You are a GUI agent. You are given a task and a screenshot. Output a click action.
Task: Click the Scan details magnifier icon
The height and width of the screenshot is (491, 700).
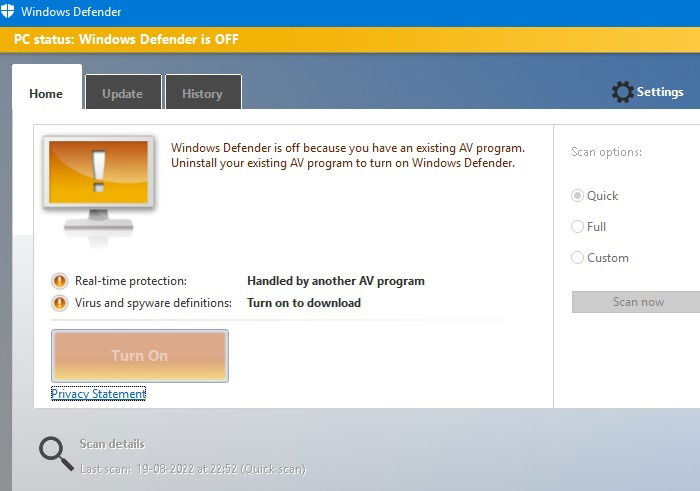click(x=56, y=454)
